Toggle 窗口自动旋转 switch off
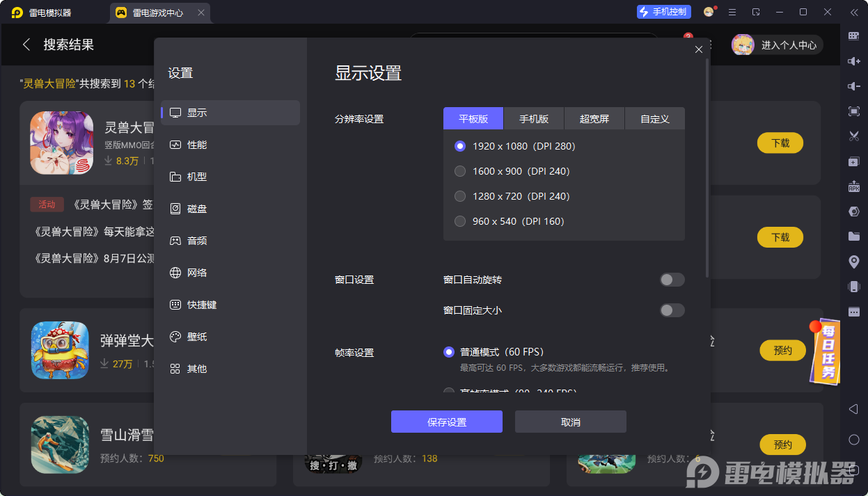The width and height of the screenshot is (868, 496). coord(671,279)
